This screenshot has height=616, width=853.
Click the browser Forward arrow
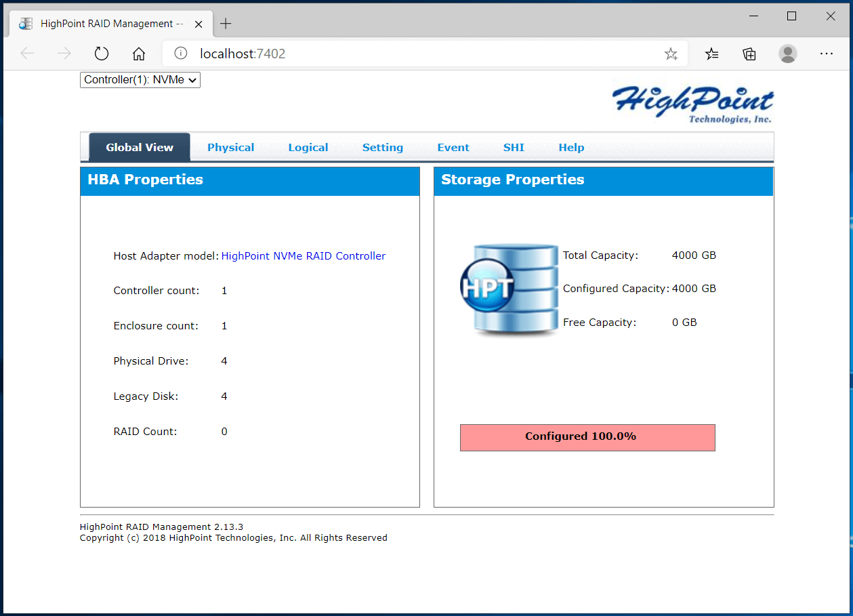[x=64, y=54]
